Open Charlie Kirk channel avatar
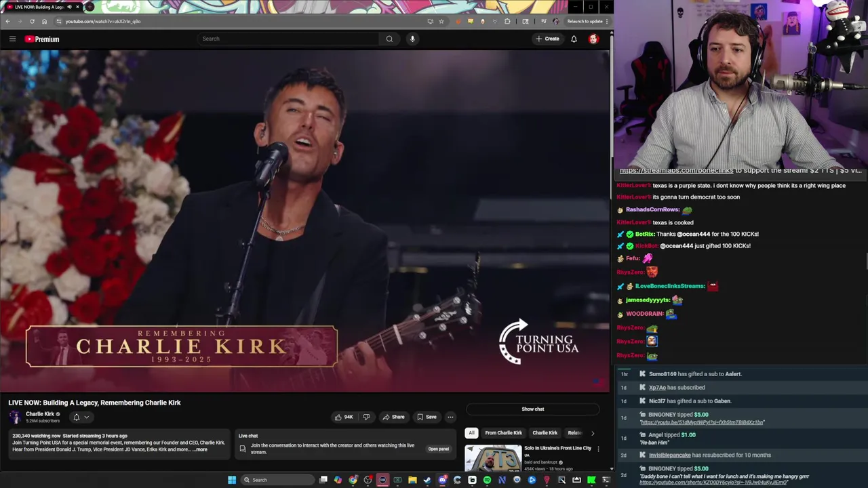The width and height of the screenshot is (868, 488). point(14,417)
